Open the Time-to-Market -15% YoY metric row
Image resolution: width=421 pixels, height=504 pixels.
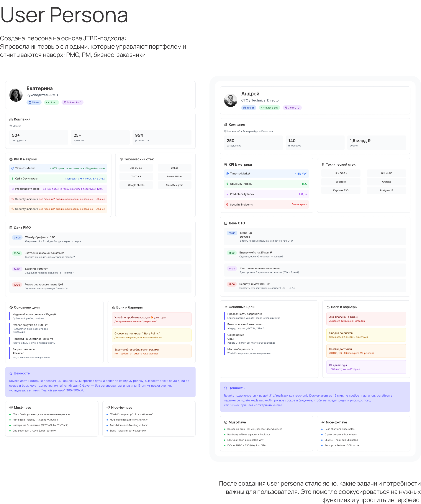(266, 173)
